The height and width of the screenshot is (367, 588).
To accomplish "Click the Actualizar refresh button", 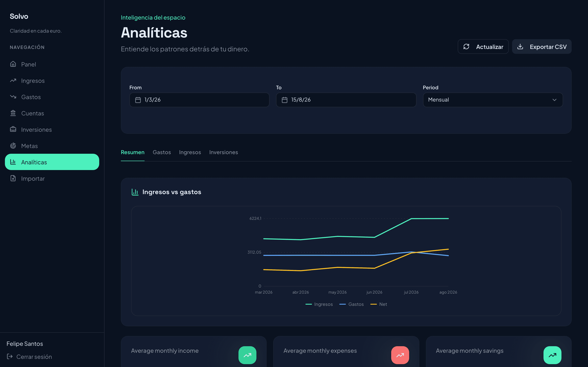I will [x=483, y=47].
